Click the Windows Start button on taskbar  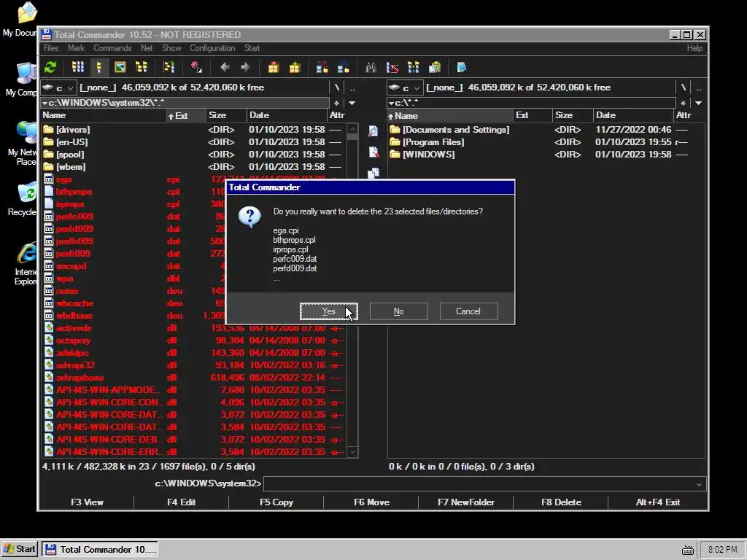tap(19, 550)
